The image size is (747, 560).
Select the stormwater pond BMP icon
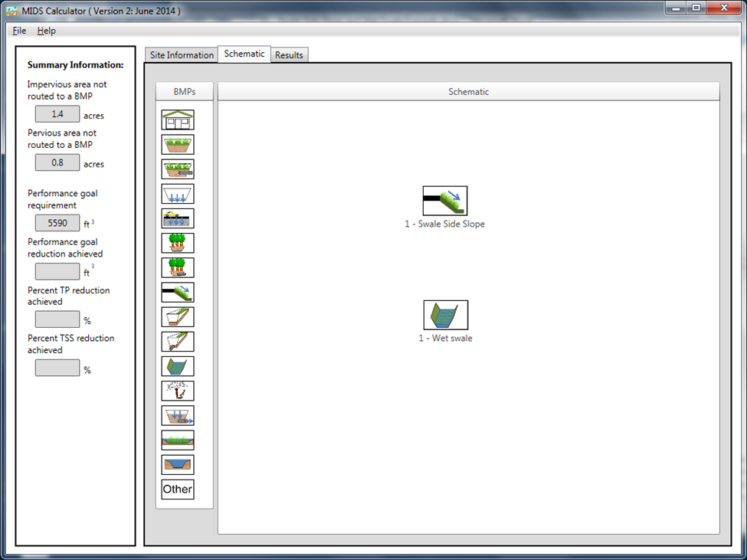178,464
